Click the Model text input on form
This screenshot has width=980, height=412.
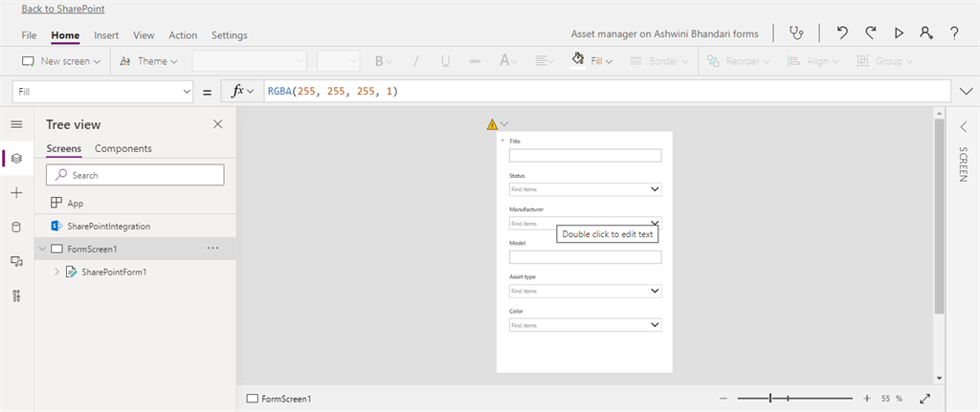coord(585,257)
